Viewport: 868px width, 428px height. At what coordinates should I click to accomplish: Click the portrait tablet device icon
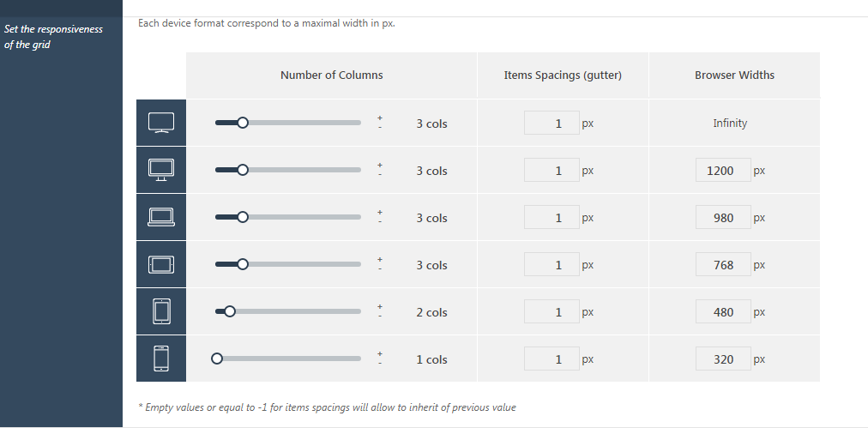[x=161, y=311]
